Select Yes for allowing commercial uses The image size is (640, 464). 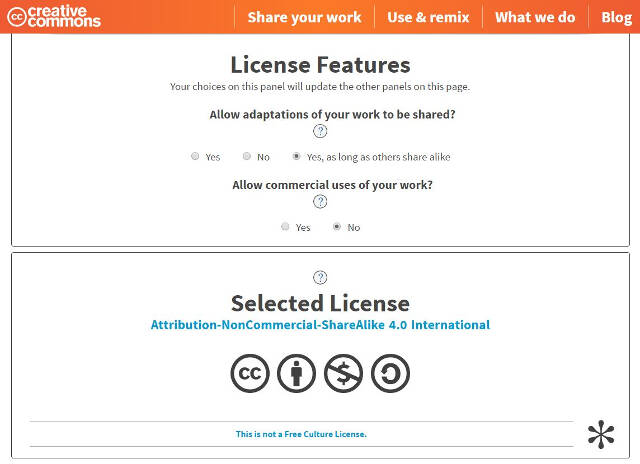(x=285, y=226)
